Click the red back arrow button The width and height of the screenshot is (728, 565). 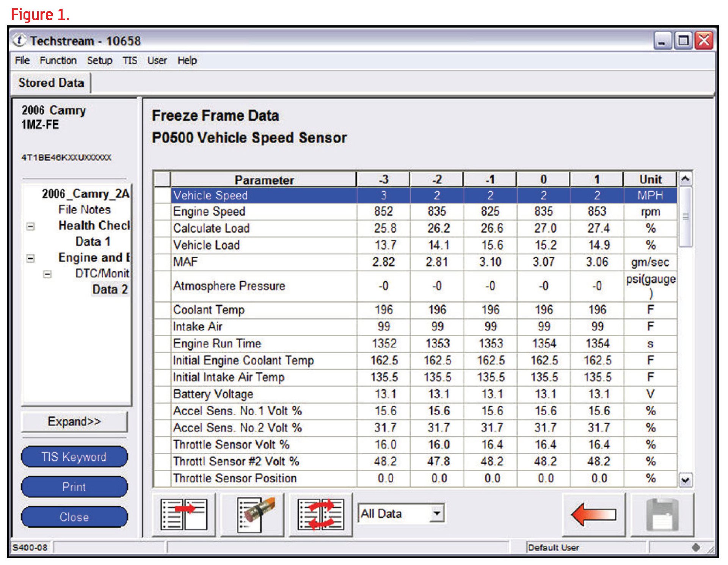tap(593, 514)
